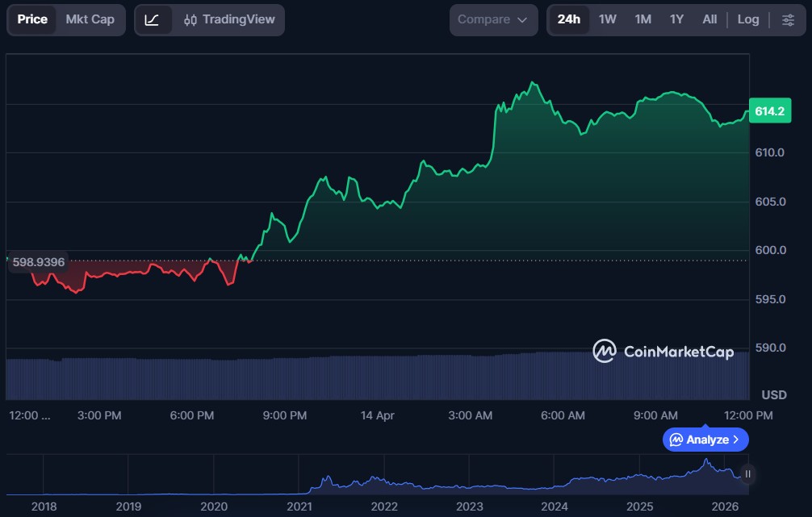Expand the Compare dropdown
The image size is (812, 517).
pyautogui.click(x=493, y=19)
